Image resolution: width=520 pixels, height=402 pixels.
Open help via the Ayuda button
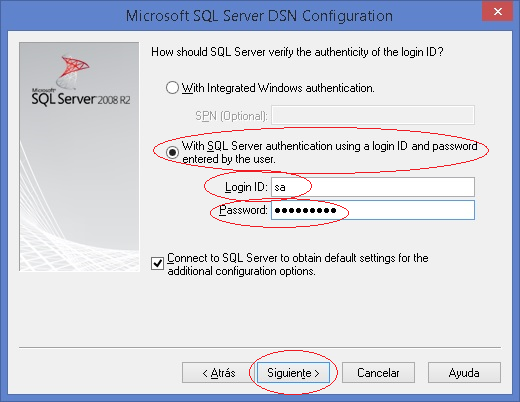click(x=464, y=373)
